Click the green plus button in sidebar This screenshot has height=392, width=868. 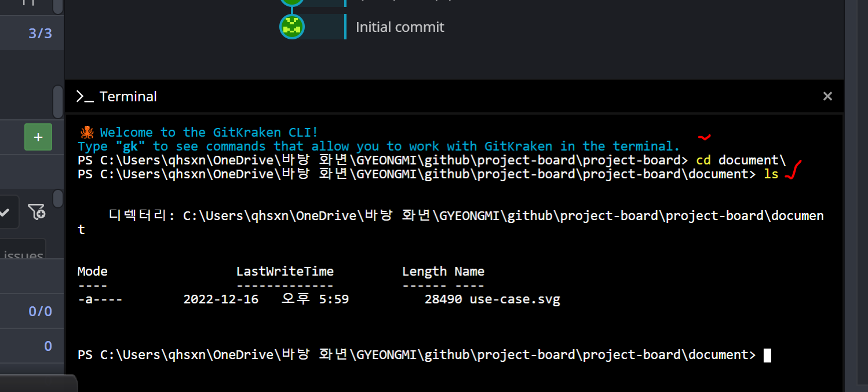pos(38,137)
